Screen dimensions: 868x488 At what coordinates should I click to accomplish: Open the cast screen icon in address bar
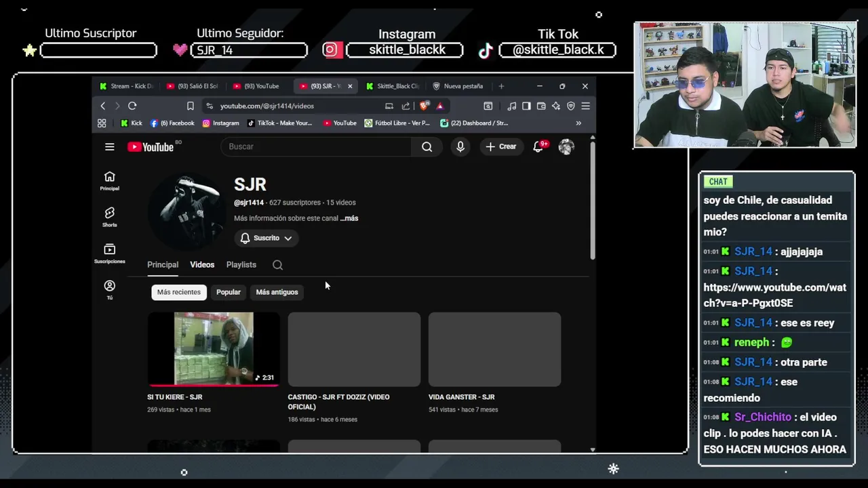point(389,106)
